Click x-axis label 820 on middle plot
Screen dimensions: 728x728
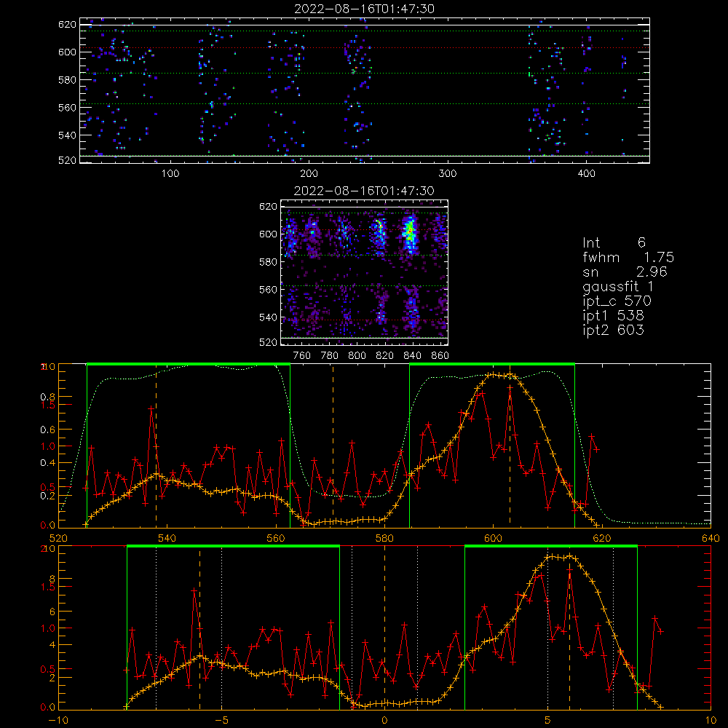(385, 356)
